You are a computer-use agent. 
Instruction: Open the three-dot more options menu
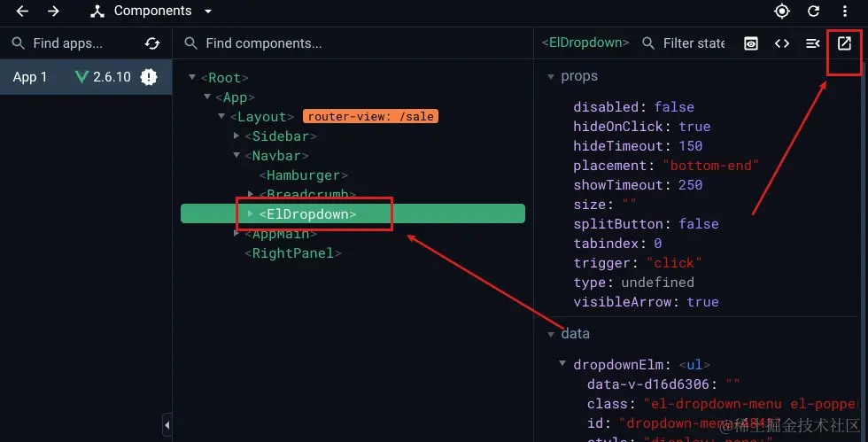pyautogui.click(x=845, y=12)
